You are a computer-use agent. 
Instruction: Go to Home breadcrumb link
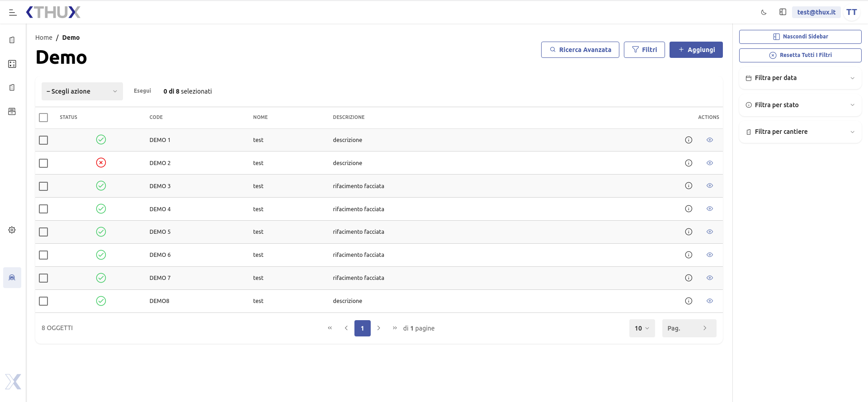(44, 38)
